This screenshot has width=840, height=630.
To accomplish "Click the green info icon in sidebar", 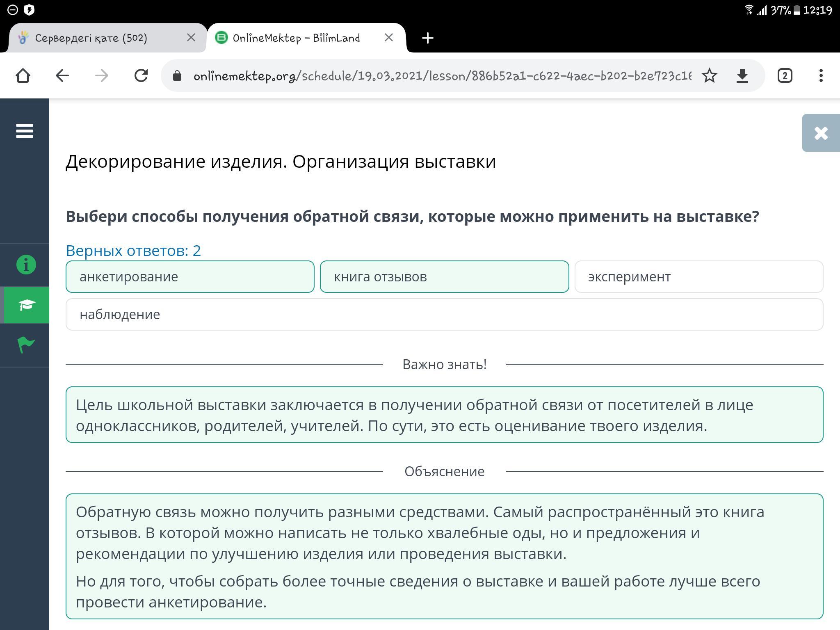I will [x=26, y=265].
